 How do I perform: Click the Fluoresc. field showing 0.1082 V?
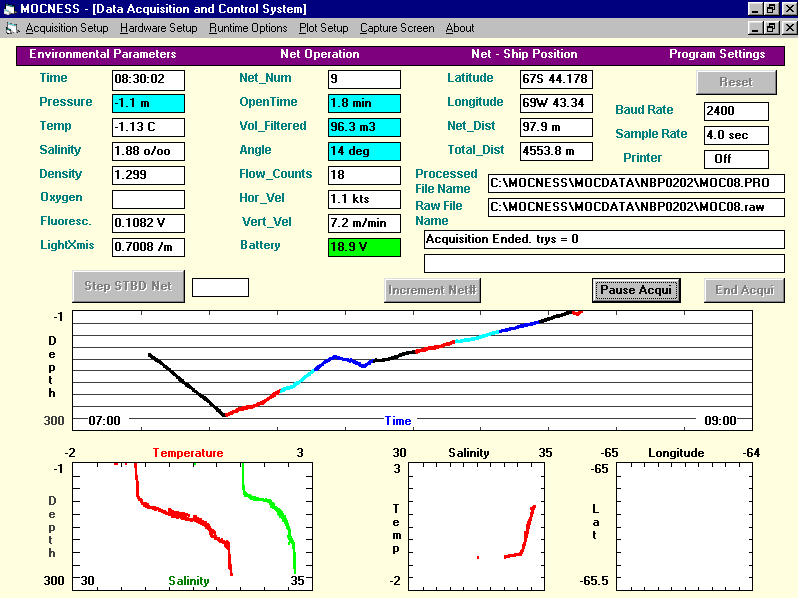tap(148, 223)
